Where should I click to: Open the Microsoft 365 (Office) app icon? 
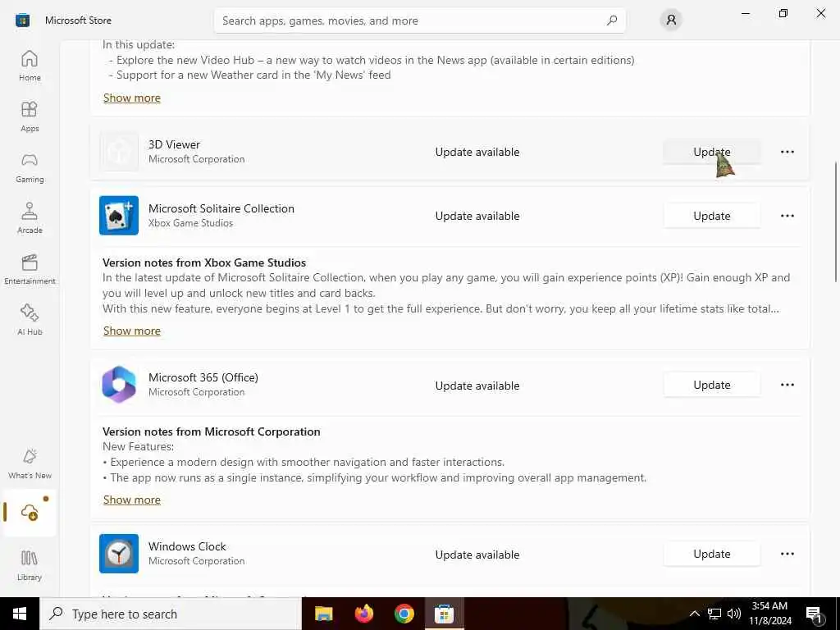(x=119, y=385)
